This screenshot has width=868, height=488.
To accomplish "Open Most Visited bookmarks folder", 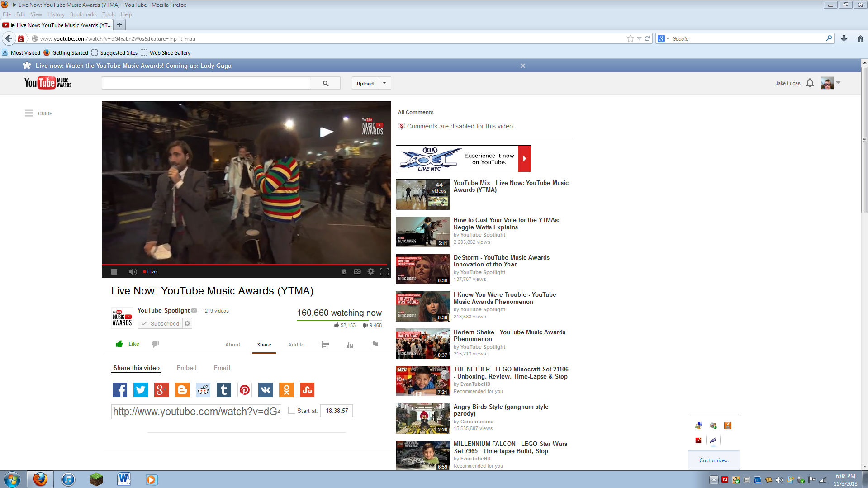I will tap(21, 53).
